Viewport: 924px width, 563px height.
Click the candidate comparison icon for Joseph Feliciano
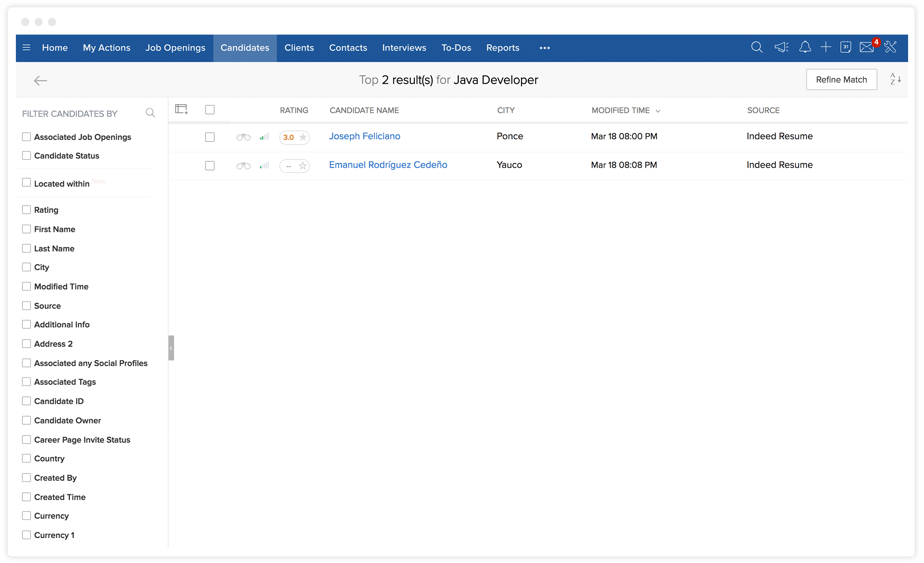point(244,137)
